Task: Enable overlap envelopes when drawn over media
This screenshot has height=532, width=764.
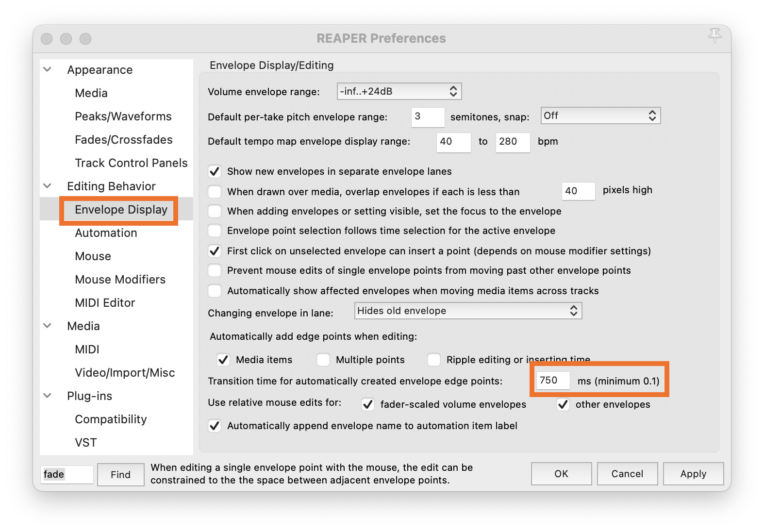Action: point(215,192)
